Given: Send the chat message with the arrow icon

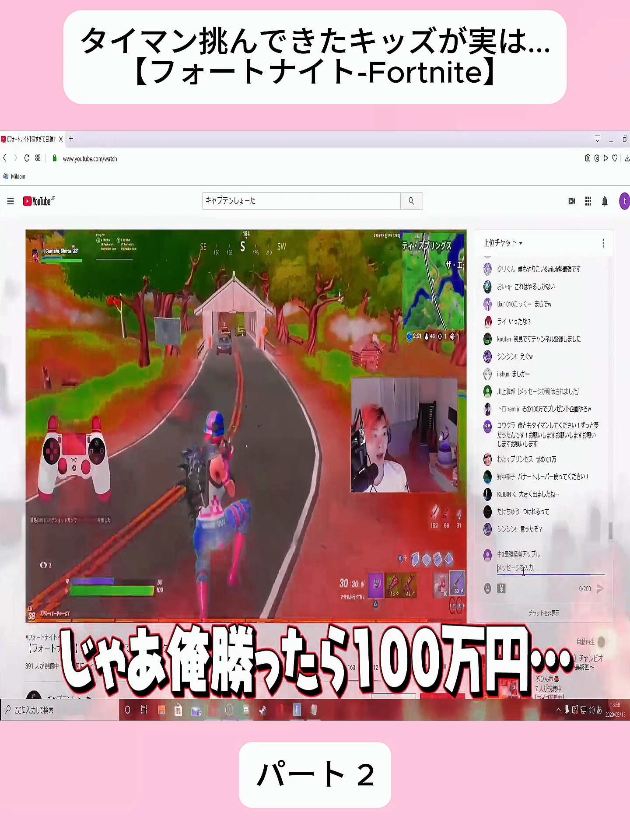Looking at the screenshot, I should coord(600,588).
